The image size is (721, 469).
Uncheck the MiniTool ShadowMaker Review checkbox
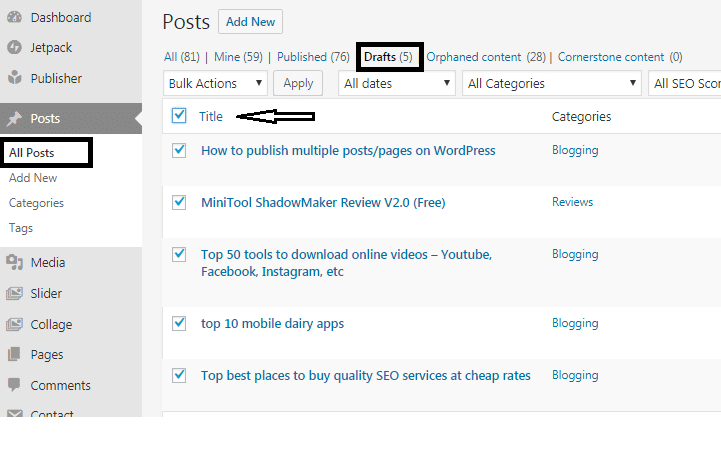[179, 202]
